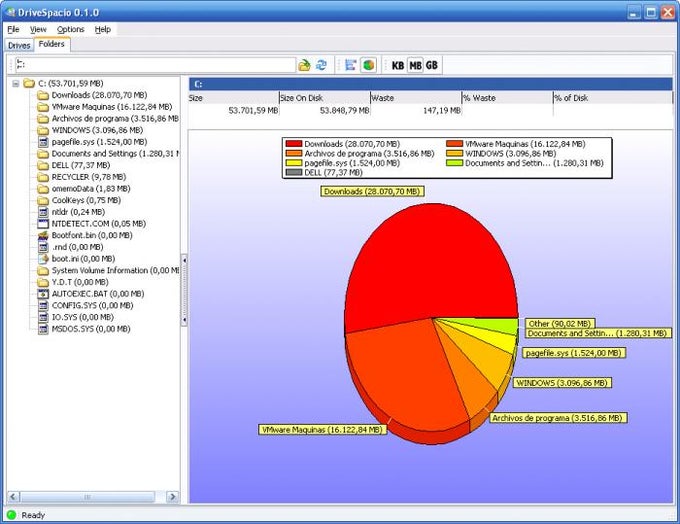Viewport: 680px width, 524px height.
Task: Click the Size column header
Action: (x=234, y=98)
